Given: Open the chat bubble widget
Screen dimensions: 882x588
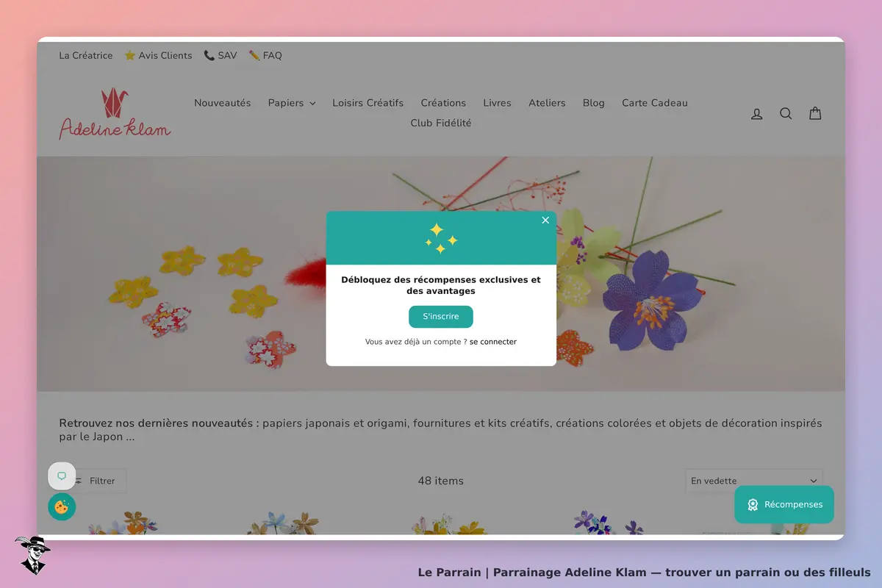Looking at the screenshot, I should pyautogui.click(x=62, y=476).
